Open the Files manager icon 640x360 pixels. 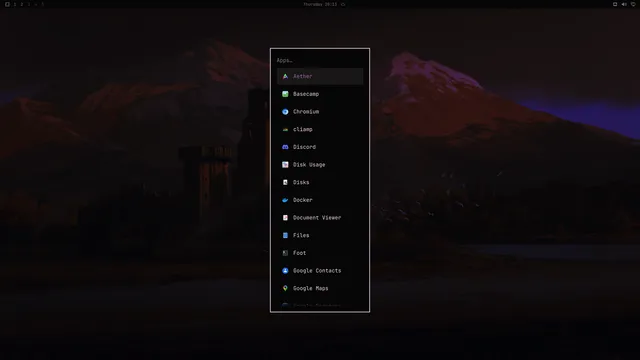coord(285,235)
